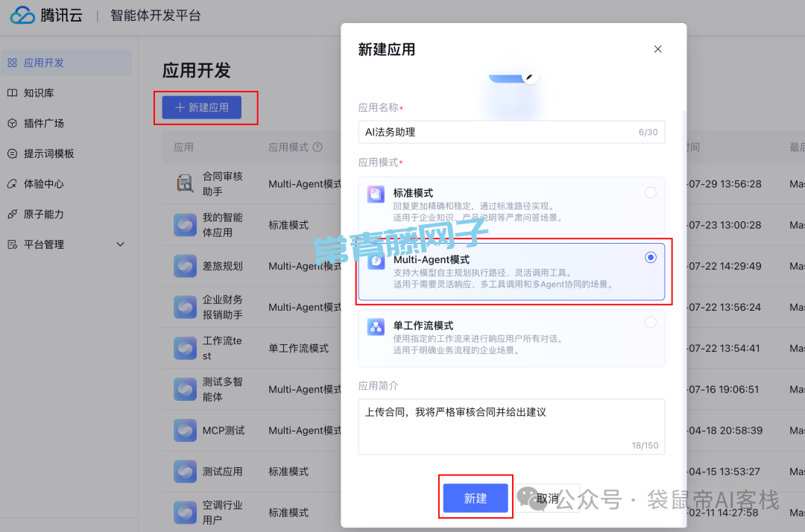Click the 测试应用 app name
805x532 pixels.
tap(222, 472)
